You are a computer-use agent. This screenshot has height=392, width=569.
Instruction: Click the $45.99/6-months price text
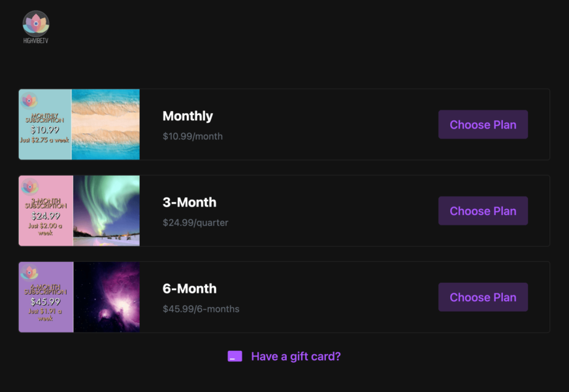click(x=201, y=309)
